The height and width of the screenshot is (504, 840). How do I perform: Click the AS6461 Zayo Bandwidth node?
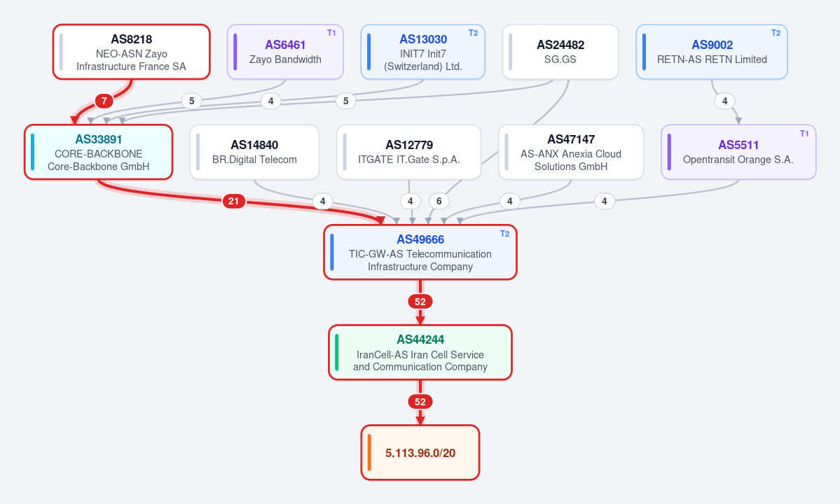(285, 52)
